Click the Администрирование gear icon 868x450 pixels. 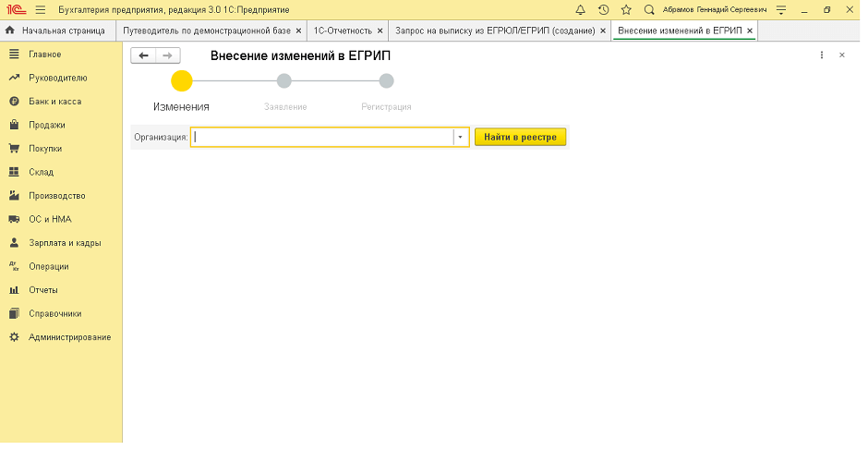point(15,337)
